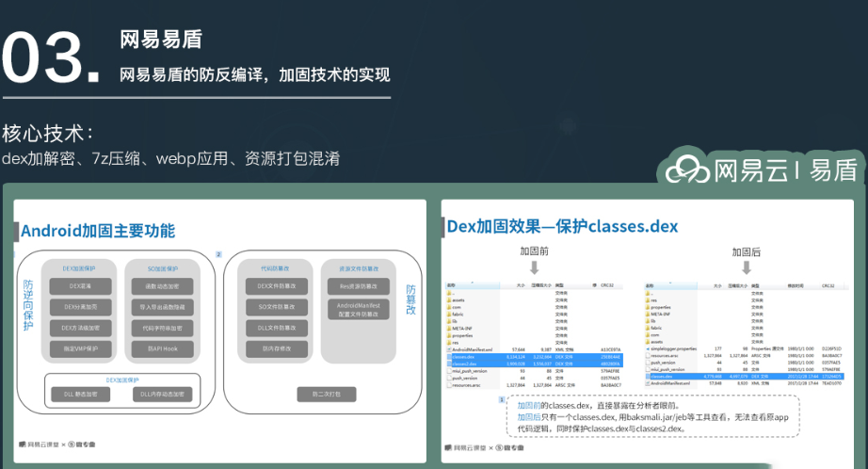
Task: Click the 核心技术 heading text
Action: point(48,134)
